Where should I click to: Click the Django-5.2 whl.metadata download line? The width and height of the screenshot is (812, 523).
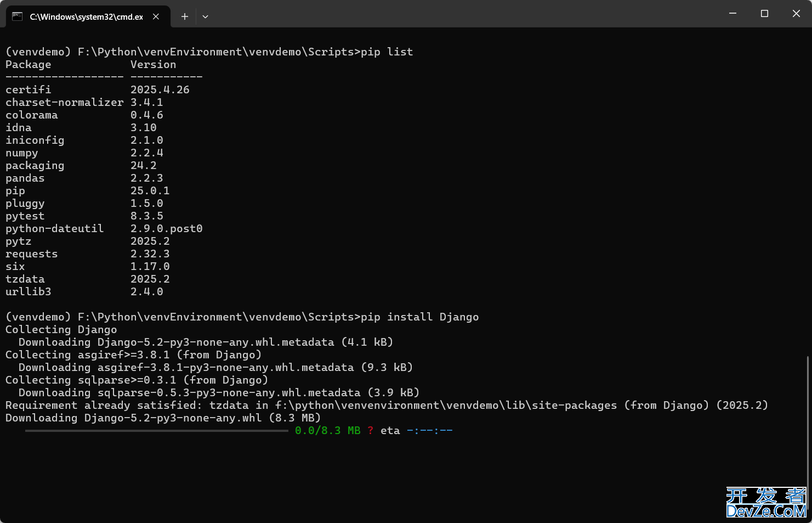206,342
